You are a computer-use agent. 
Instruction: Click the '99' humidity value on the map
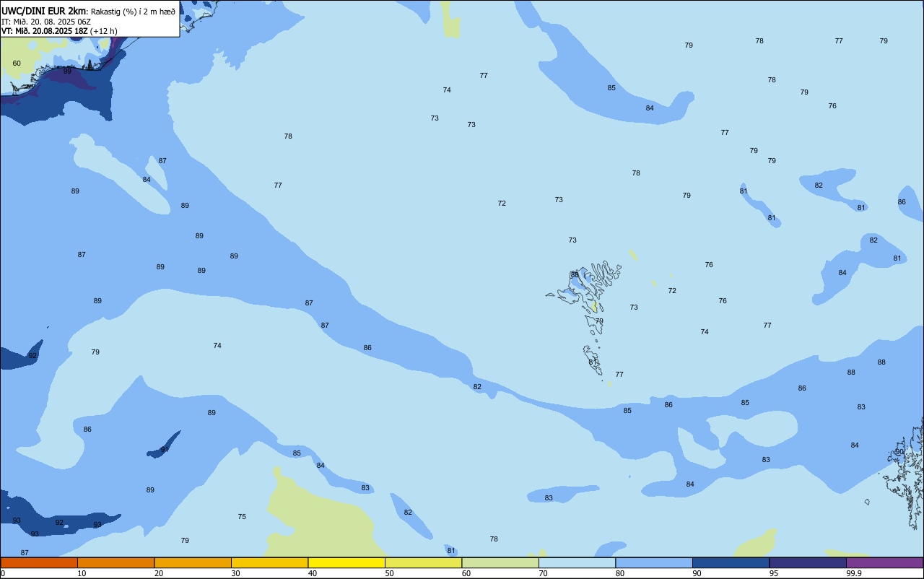[67, 71]
